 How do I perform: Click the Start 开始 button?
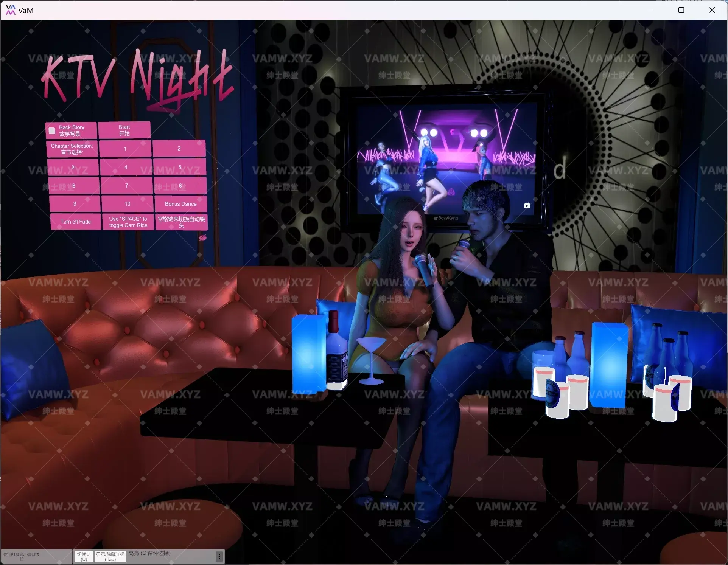coord(124,130)
